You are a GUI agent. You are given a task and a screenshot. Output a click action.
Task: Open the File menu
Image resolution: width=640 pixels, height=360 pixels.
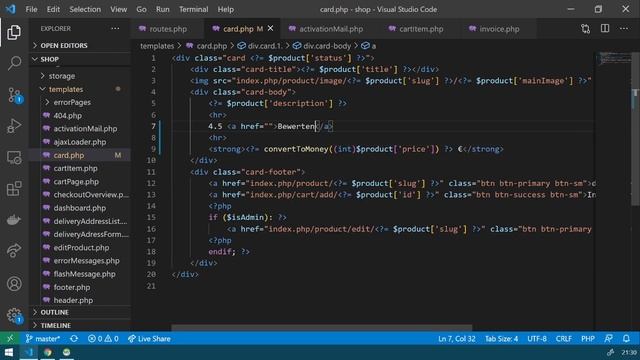[x=31, y=9]
